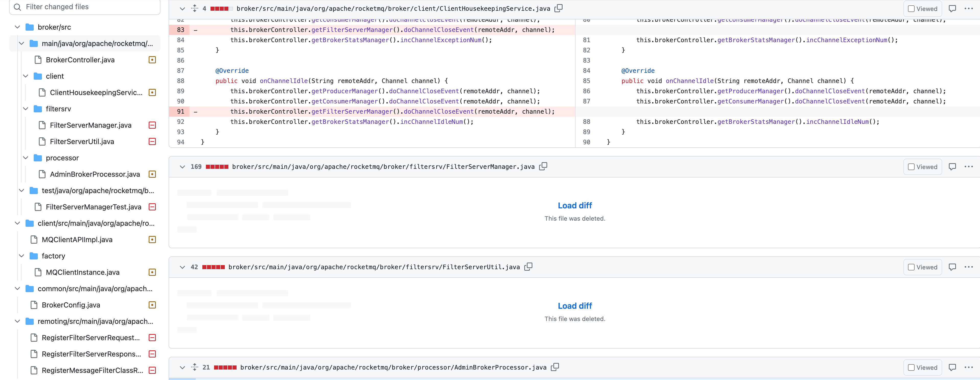Open more options for AdminBrokerProcessor.java
The width and height of the screenshot is (980, 380).
tap(969, 367)
